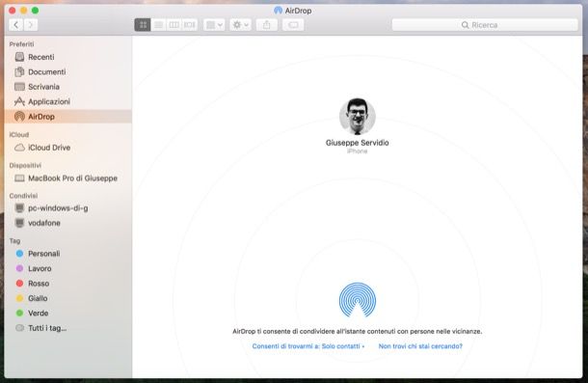Click the Dispositivi section header

[x=25, y=165]
